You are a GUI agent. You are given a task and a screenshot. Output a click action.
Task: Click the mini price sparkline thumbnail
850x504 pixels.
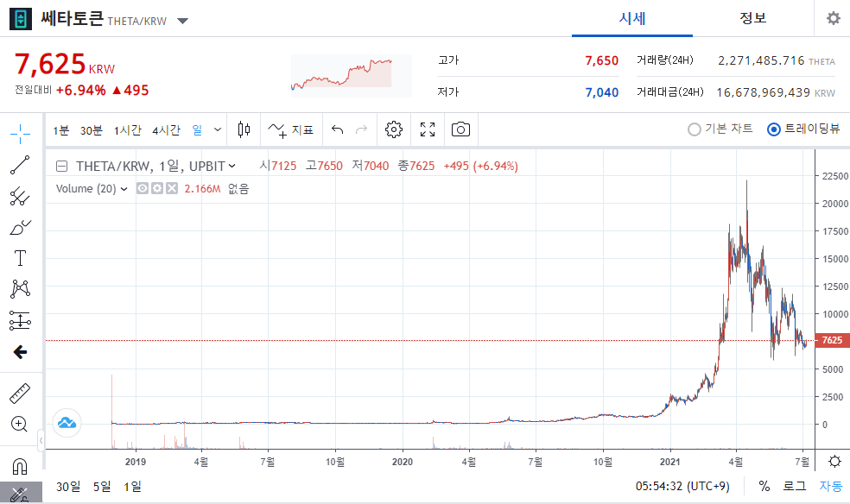(x=351, y=76)
